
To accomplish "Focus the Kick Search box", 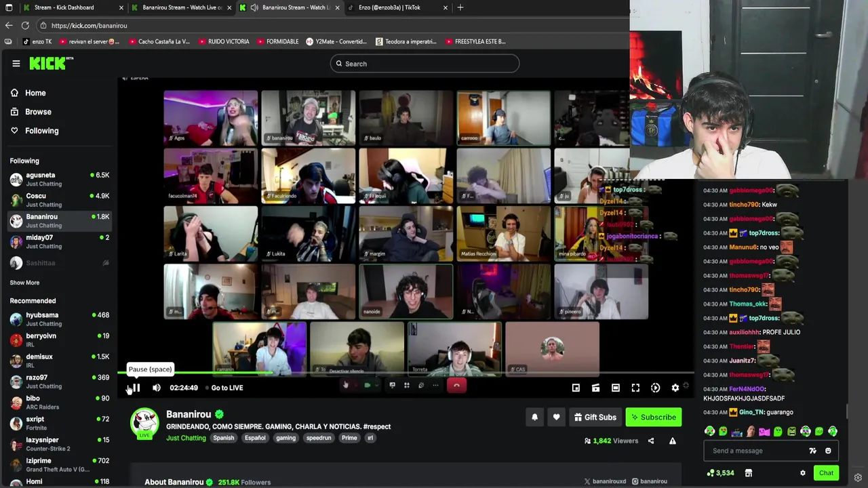I will 425,64.
